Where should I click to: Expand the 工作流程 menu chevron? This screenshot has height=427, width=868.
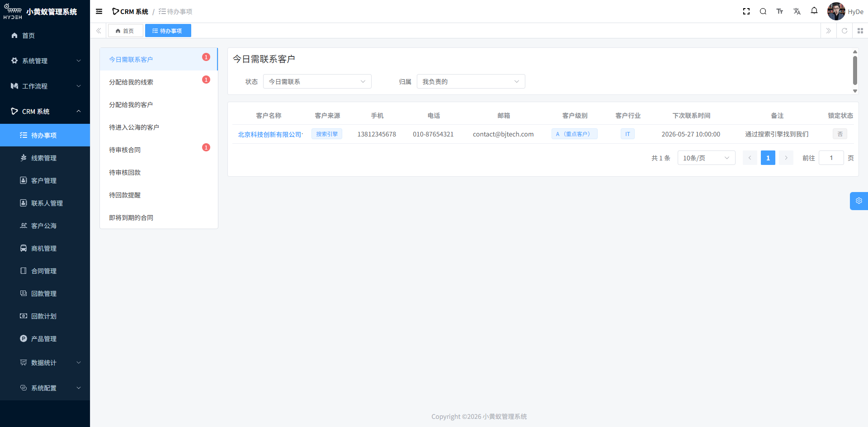79,86
